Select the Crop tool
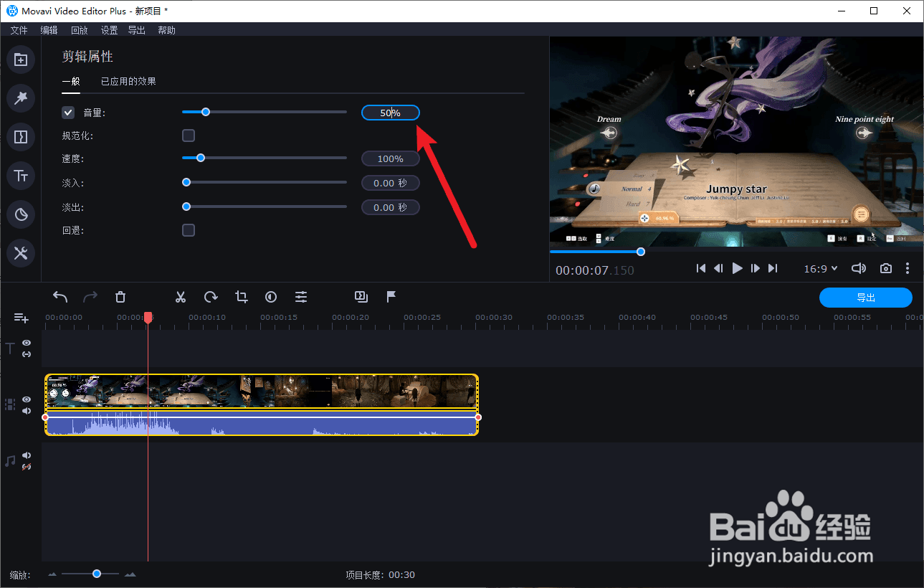This screenshot has width=924, height=588. point(241,297)
